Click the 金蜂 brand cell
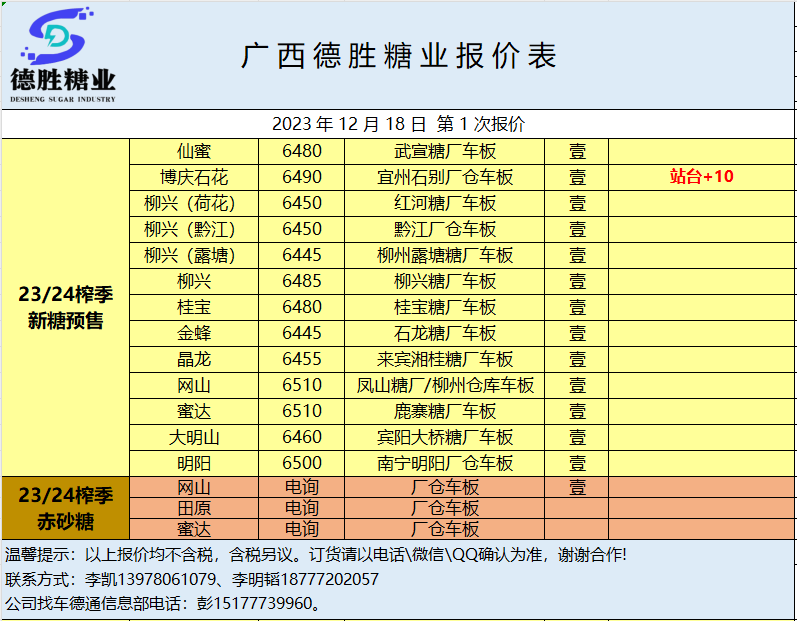Image resolution: width=797 pixels, height=621 pixels. 193,334
